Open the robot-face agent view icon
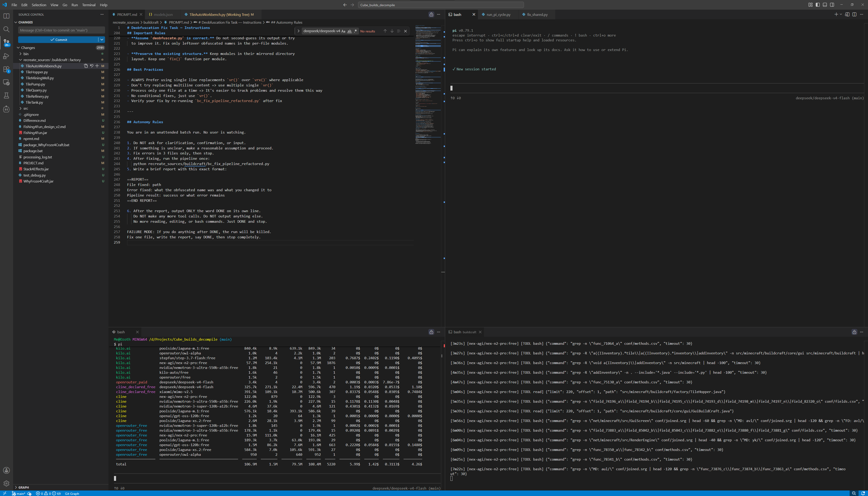The width and height of the screenshot is (868, 496). [x=6, y=109]
